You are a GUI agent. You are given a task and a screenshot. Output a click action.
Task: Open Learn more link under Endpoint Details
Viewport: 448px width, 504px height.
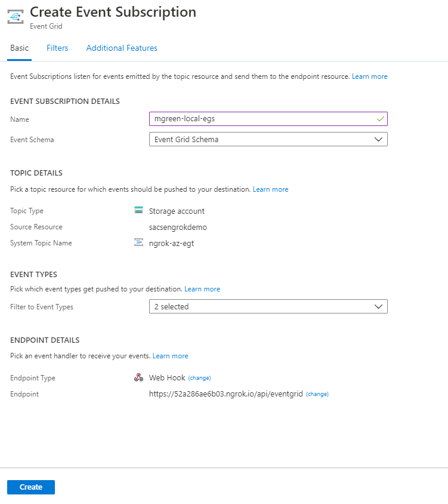[x=170, y=356]
